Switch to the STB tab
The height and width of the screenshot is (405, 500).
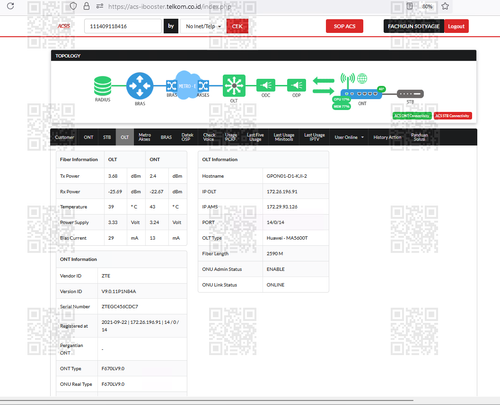(x=107, y=137)
